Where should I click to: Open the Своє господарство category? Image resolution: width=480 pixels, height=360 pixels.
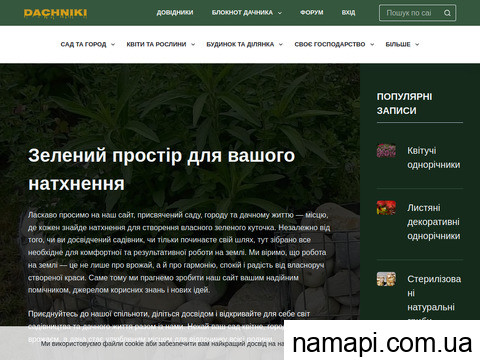coord(330,44)
